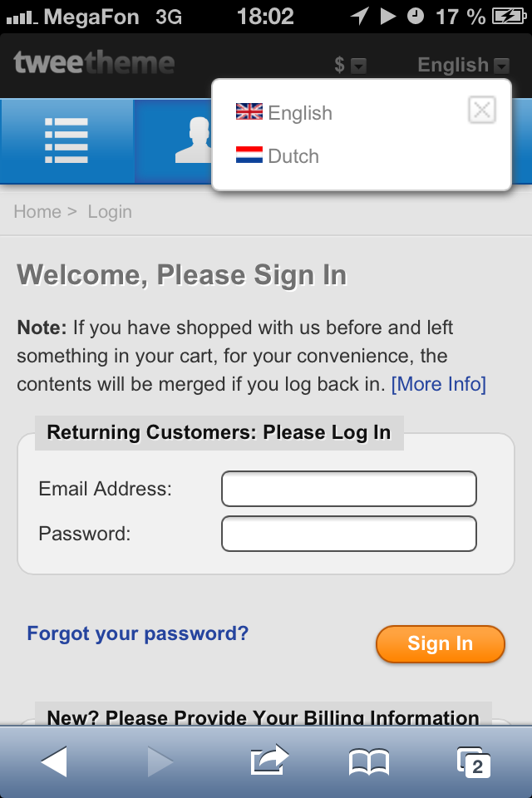The image size is (532, 798).
Task: Focus the Email Address field
Action: (349, 489)
